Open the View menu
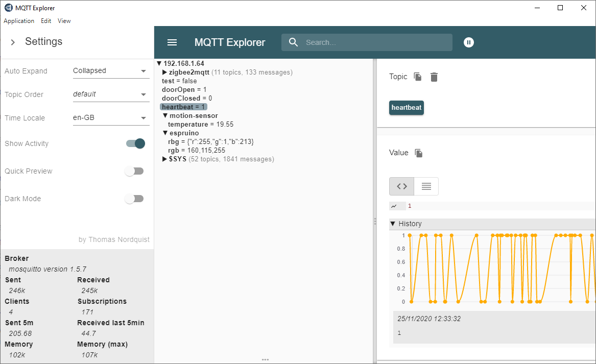Image resolution: width=596 pixels, height=364 pixels. tap(64, 21)
